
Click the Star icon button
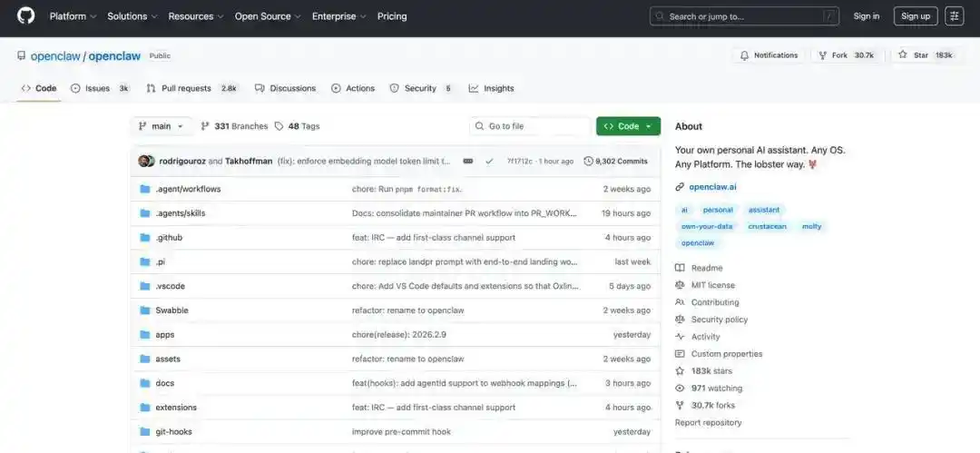tap(903, 55)
